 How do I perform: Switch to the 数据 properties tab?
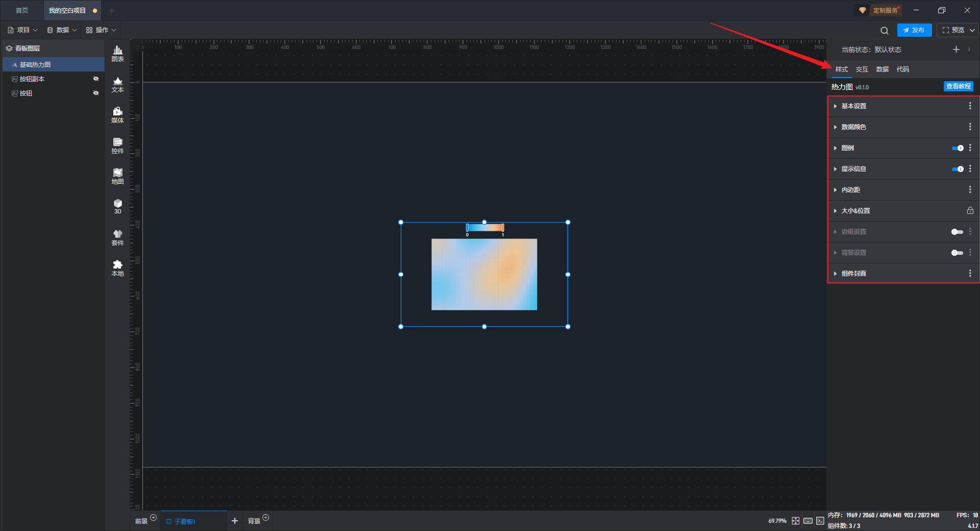882,69
